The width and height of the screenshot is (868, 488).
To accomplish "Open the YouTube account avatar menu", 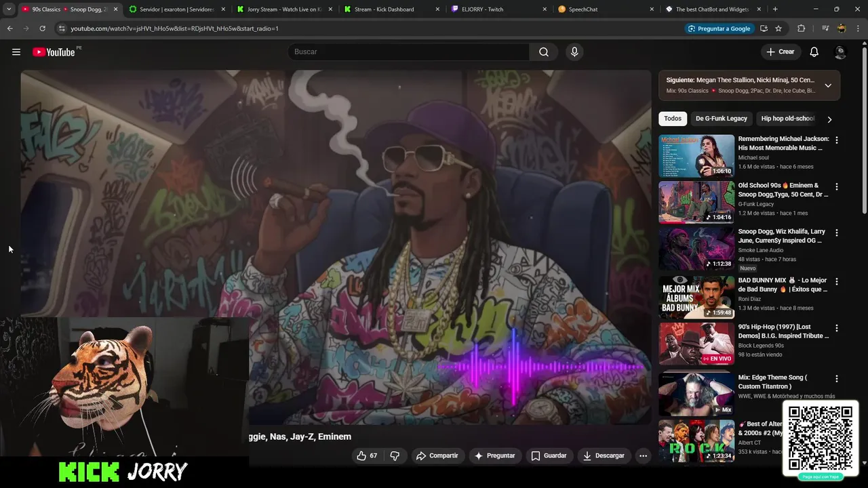I will point(840,52).
